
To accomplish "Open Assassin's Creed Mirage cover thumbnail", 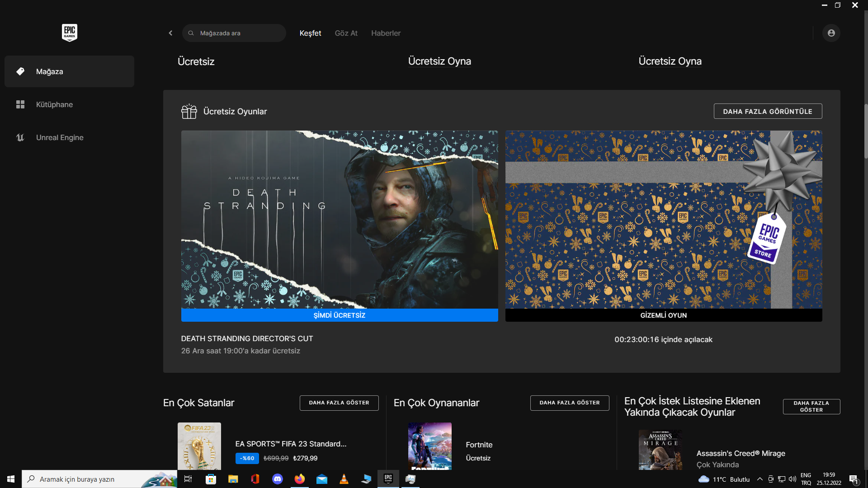I will tap(660, 450).
